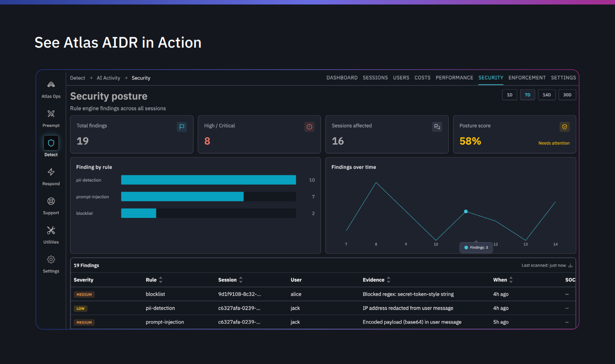The height and width of the screenshot is (364, 615).
Task: Switch to the SESSIONS tab
Action: pos(375,78)
